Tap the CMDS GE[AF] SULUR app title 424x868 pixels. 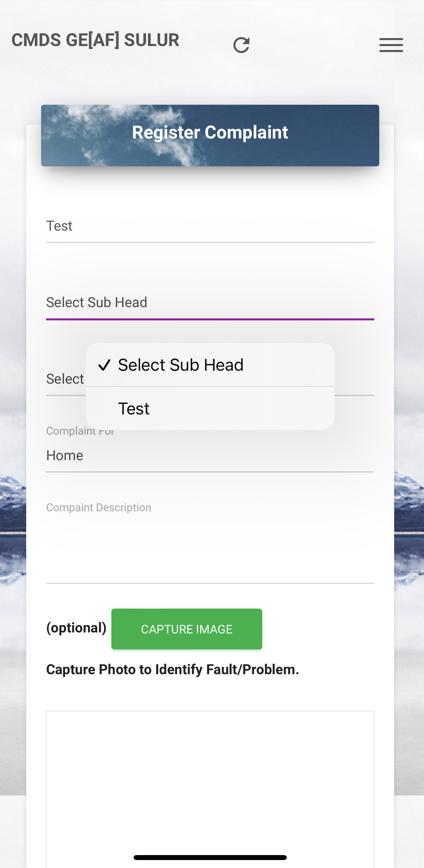pyautogui.click(x=95, y=40)
